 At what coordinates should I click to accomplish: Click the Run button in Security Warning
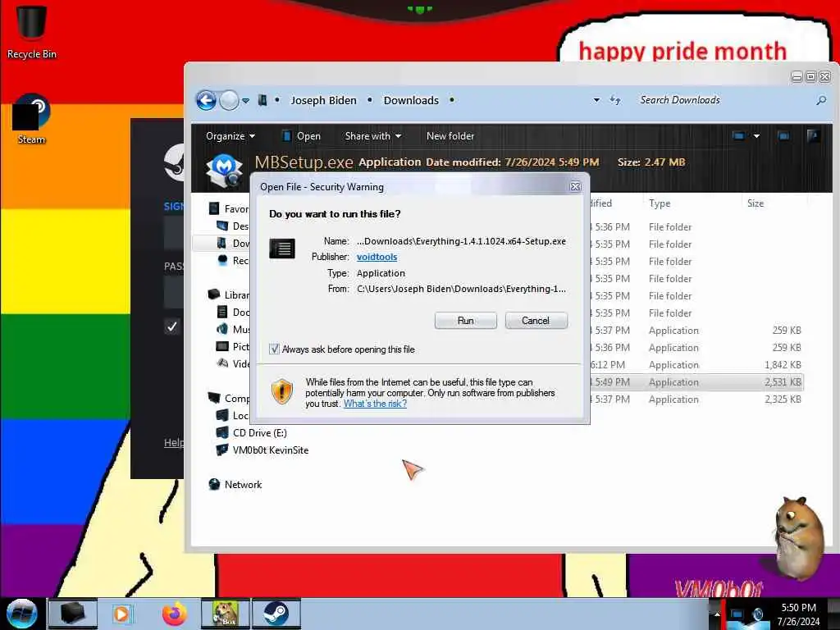pos(466,321)
